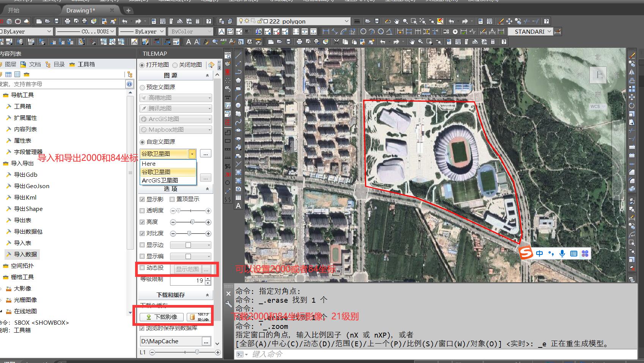Click the New file icon in top toolbar
The image size is (644, 363).
coord(39,21)
